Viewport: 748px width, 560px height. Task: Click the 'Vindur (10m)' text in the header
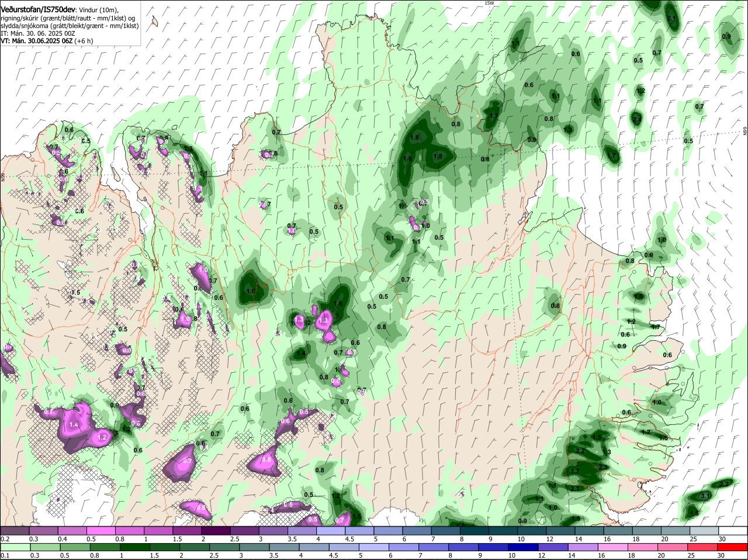tap(98, 11)
